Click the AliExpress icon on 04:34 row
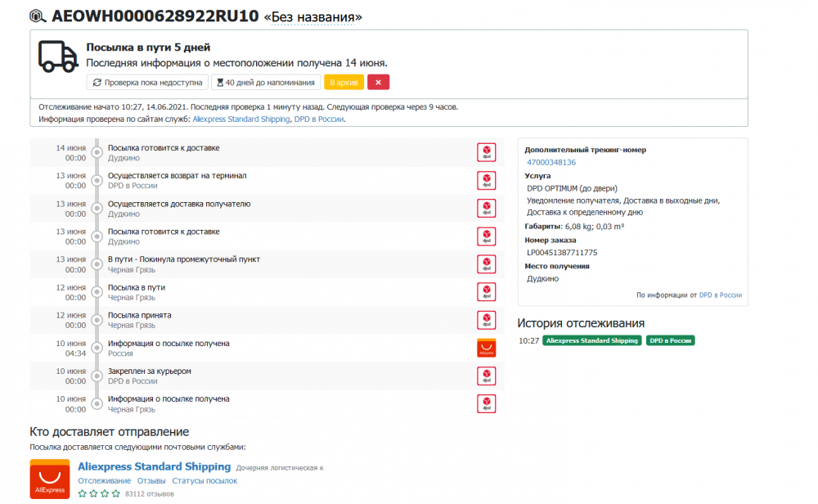 pyautogui.click(x=487, y=348)
